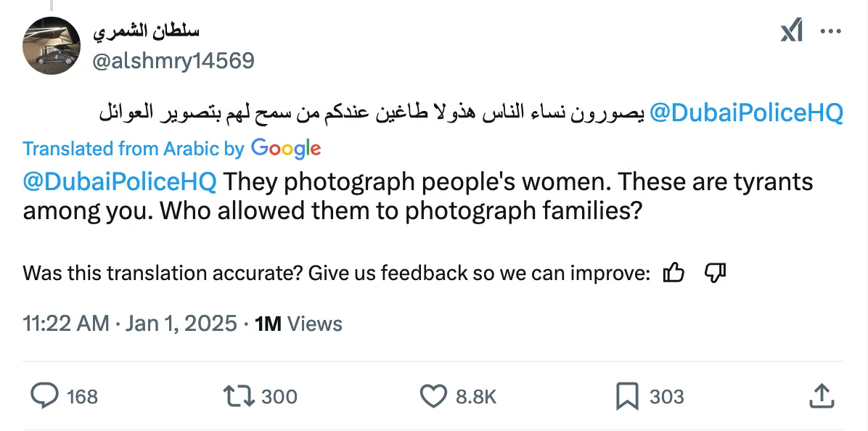Image resolution: width=868 pixels, height=431 pixels.
Task: Open the 11:22 AM · Jan 1, 2025 timestamp
Action: (131, 323)
